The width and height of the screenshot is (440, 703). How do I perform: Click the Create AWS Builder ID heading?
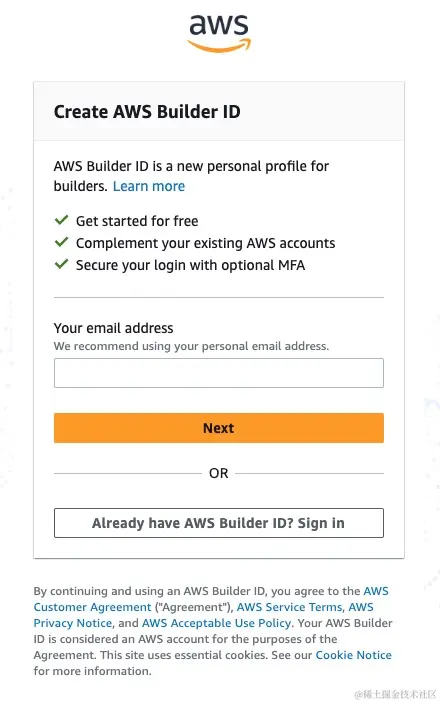147,111
